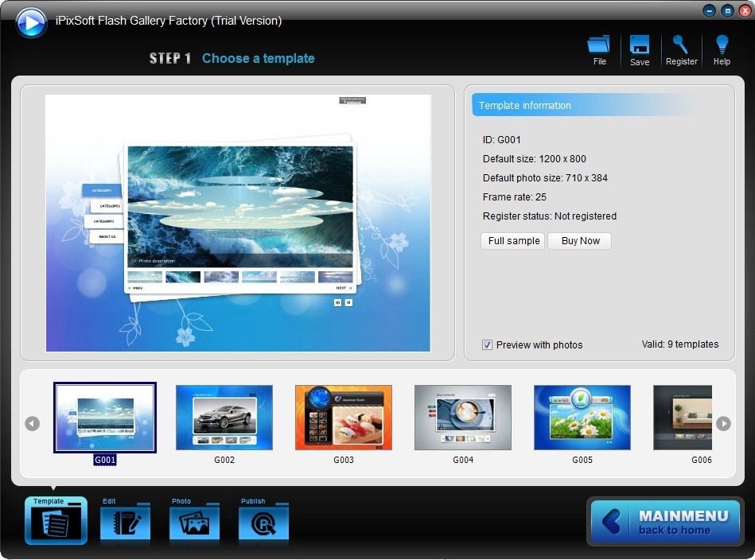Click the Full sample button
This screenshot has width=755, height=560.
pyautogui.click(x=512, y=241)
